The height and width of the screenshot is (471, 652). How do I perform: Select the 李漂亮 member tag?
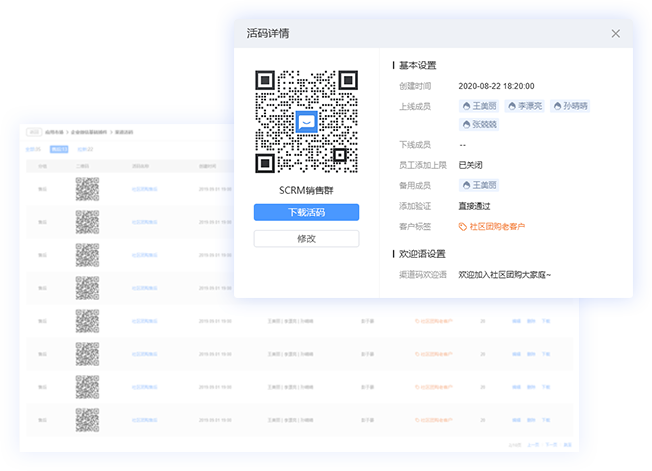click(525, 106)
